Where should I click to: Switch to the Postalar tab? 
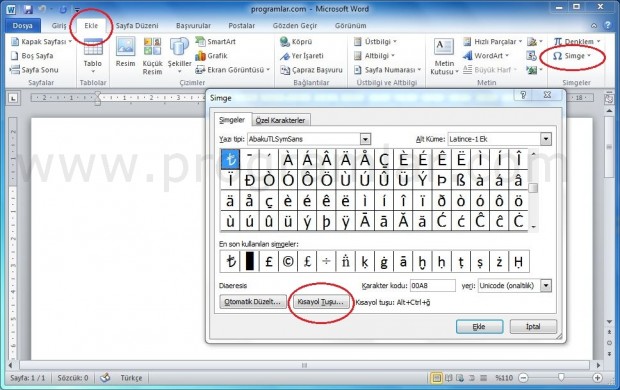pyautogui.click(x=242, y=26)
